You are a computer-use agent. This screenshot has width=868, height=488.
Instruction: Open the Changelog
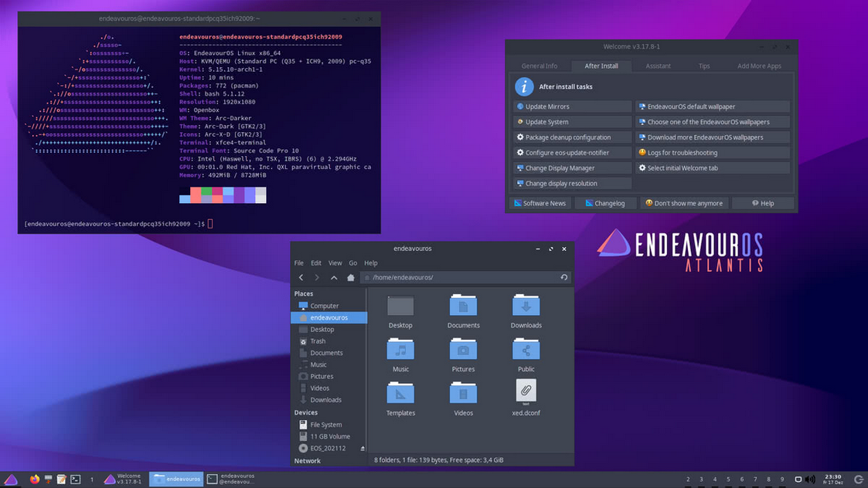[x=605, y=204]
